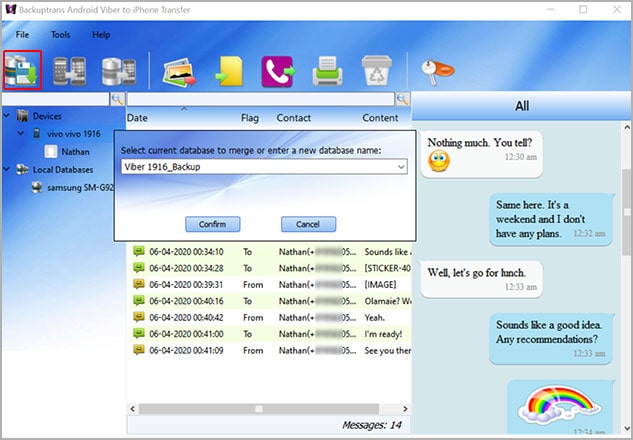Open the Tools menu
Screen dimensions: 633x440
(x=61, y=35)
